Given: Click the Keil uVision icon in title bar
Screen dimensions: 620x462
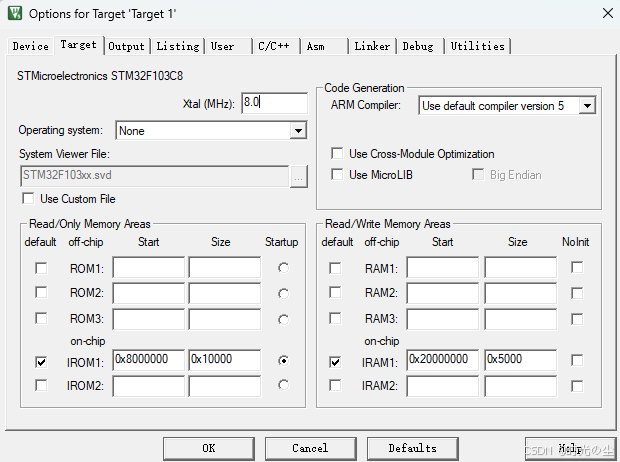Looking at the screenshot, I should 15,13.
